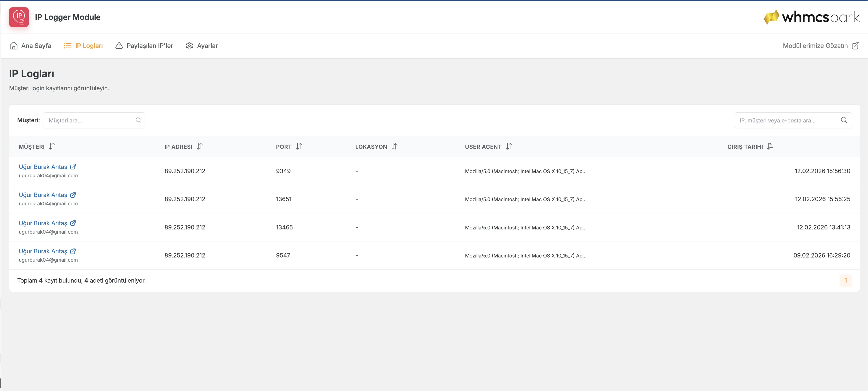Click external icon next to customer, port 13465 row

[x=73, y=223]
